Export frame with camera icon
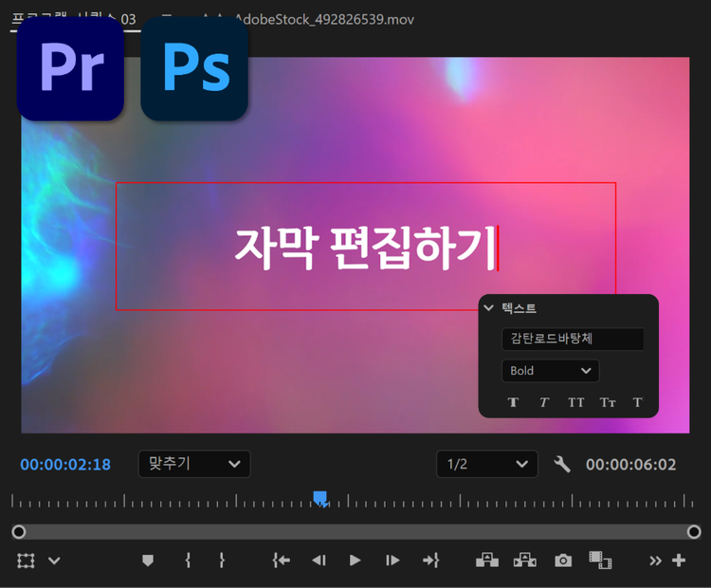Image resolution: width=711 pixels, height=588 pixels. pyautogui.click(x=563, y=560)
